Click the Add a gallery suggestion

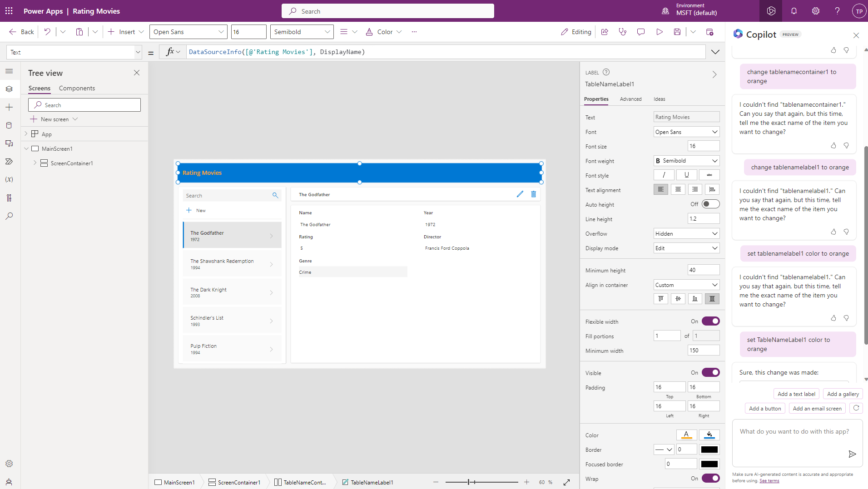click(x=843, y=394)
